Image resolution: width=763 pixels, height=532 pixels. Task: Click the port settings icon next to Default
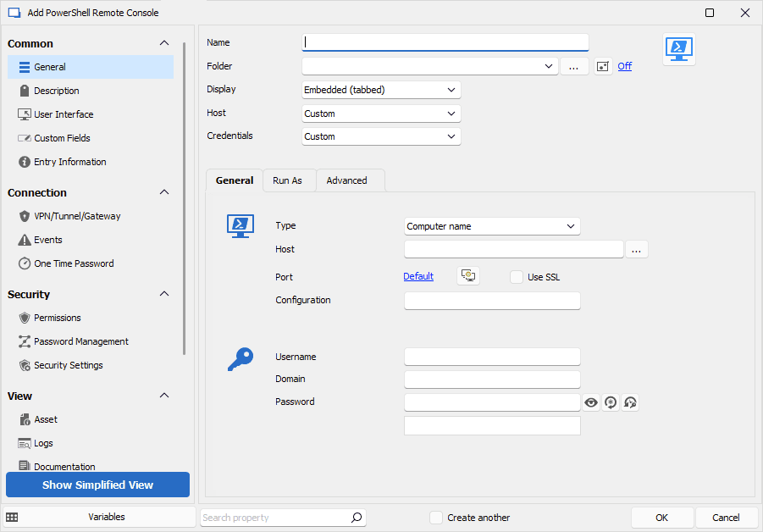click(468, 276)
